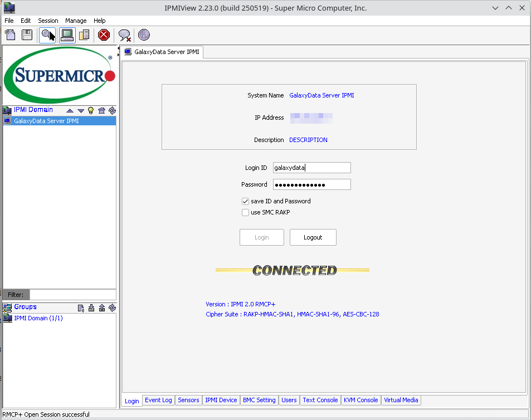Select the GalaxyData Server IPMI top tab

coord(162,52)
